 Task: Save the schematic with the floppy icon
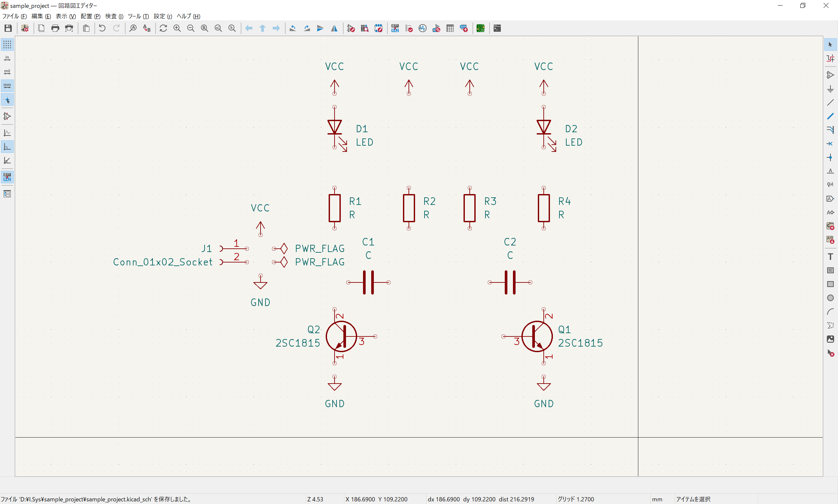point(8,28)
